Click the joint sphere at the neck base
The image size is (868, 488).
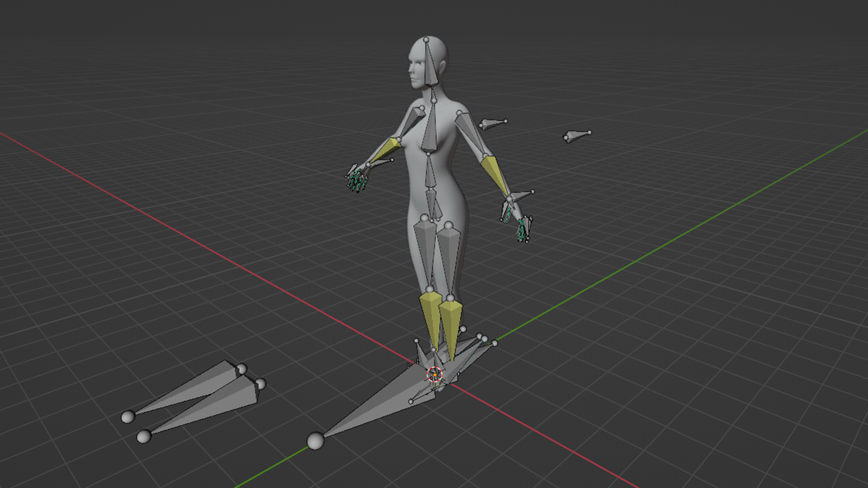pos(434,101)
